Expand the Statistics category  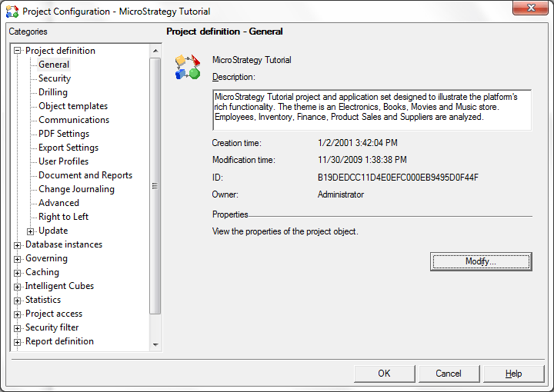pyautogui.click(x=17, y=301)
